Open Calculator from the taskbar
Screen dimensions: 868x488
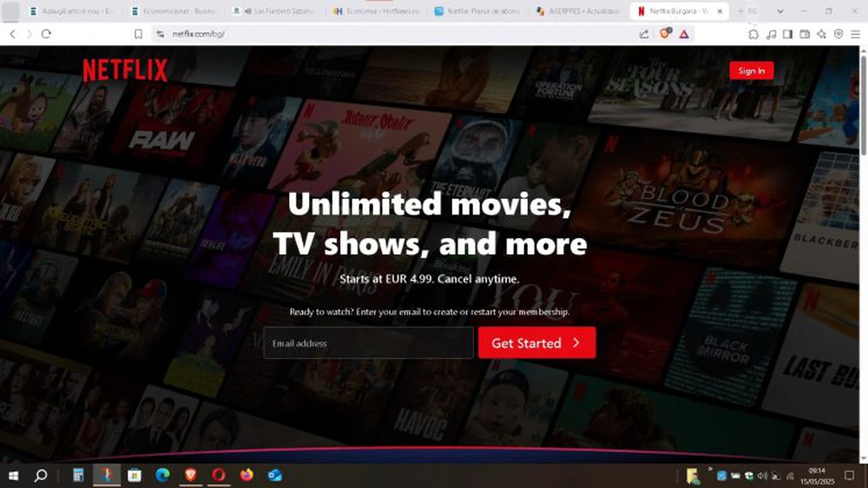click(78, 475)
